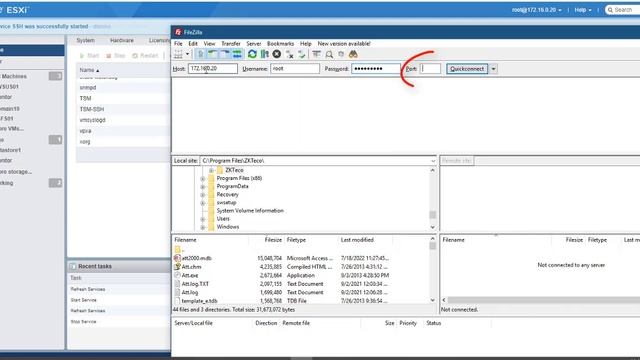Click the att2000.mdb file icon
The width and height of the screenshot is (640, 360).
[x=177, y=258]
